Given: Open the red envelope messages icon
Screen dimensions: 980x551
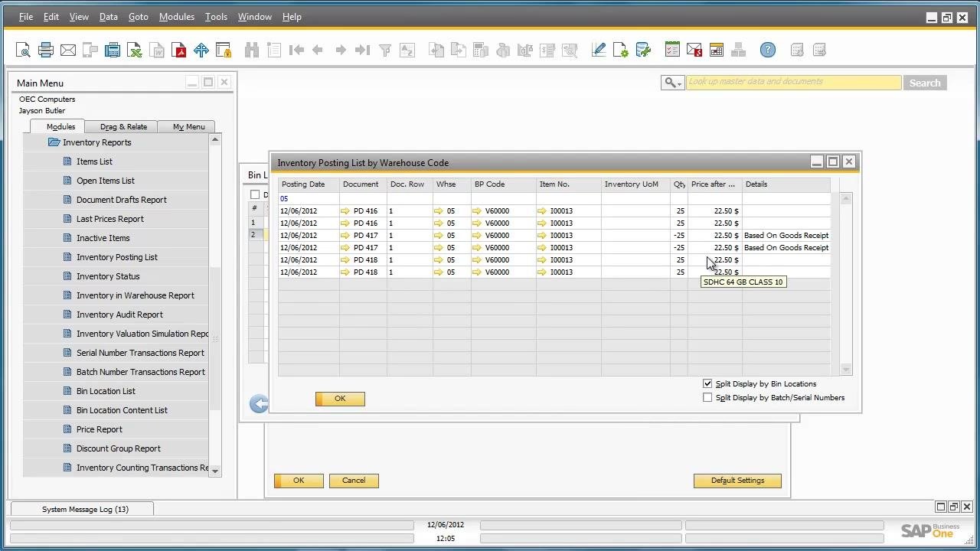Looking at the screenshot, I should [x=694, y=51].
